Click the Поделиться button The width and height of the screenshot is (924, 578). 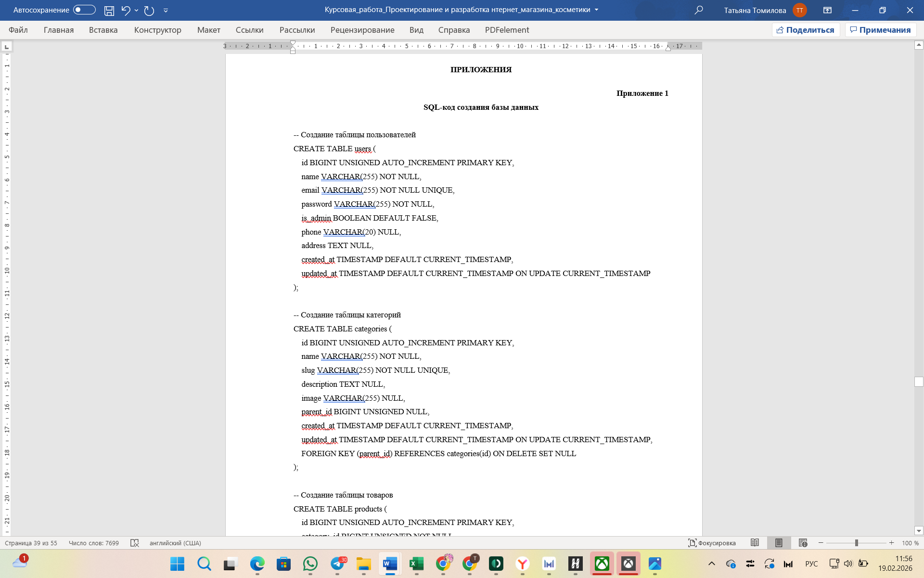click(x=806, y=30)
